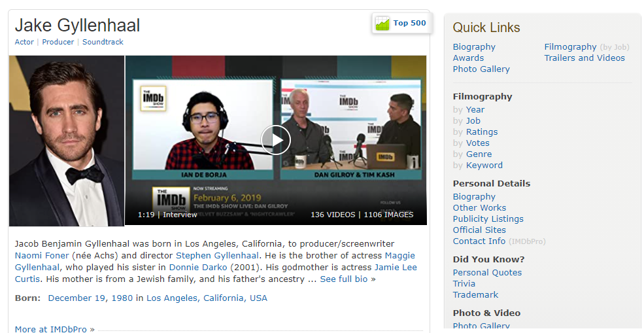The width and height of the screenshot is (644, 333).
Task: Open the 136 VIDEOS link
Action: (333, 215)
